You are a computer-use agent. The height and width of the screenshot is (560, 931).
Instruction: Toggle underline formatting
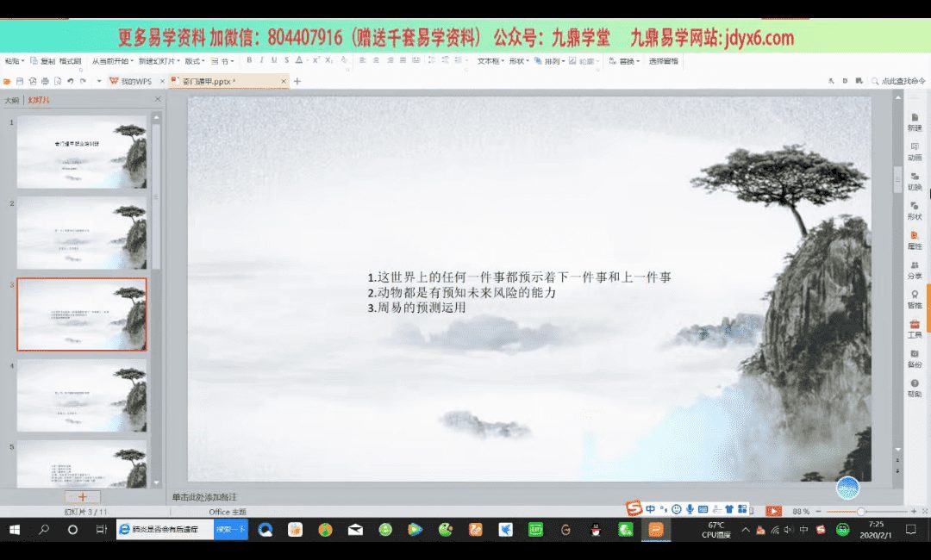pos(274,61)
